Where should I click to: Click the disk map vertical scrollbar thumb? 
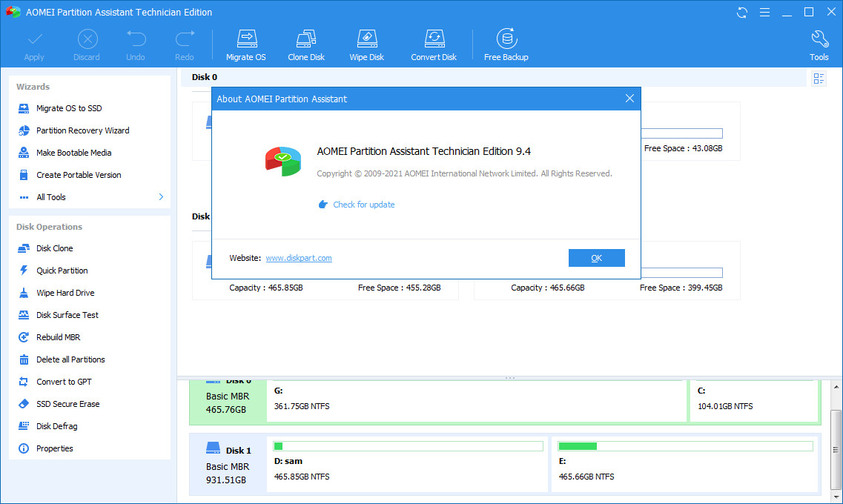tap(836, 449)
